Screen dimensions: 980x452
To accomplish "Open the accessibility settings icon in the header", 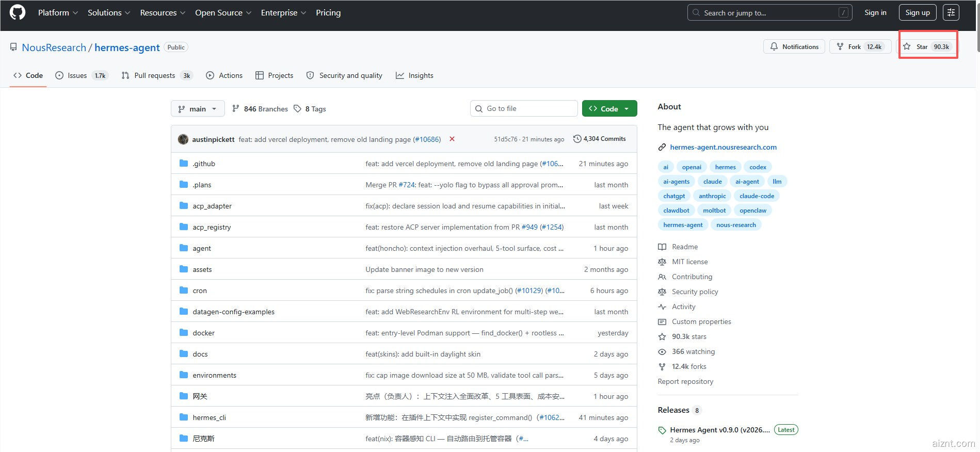I will tap(951, 12).
